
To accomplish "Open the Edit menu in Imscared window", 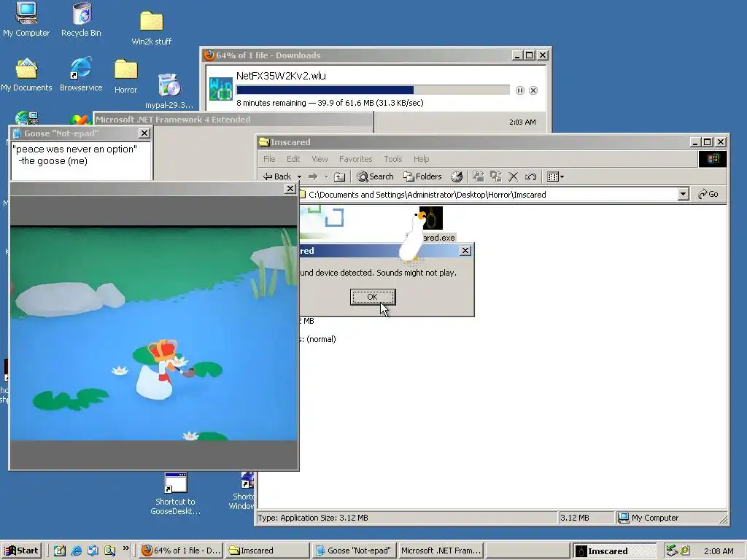I will pos(293,159).
